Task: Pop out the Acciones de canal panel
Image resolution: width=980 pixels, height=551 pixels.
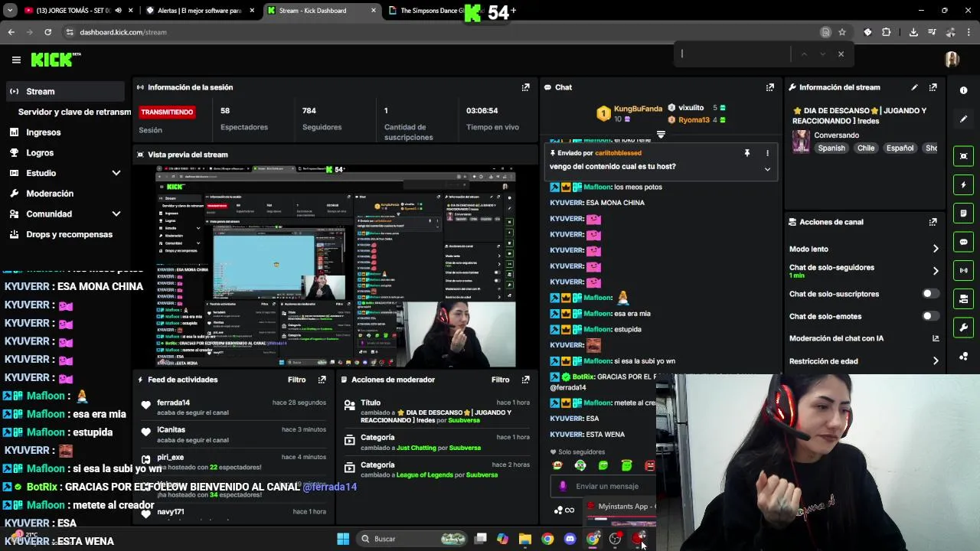Action: click(x=933, y=222)
